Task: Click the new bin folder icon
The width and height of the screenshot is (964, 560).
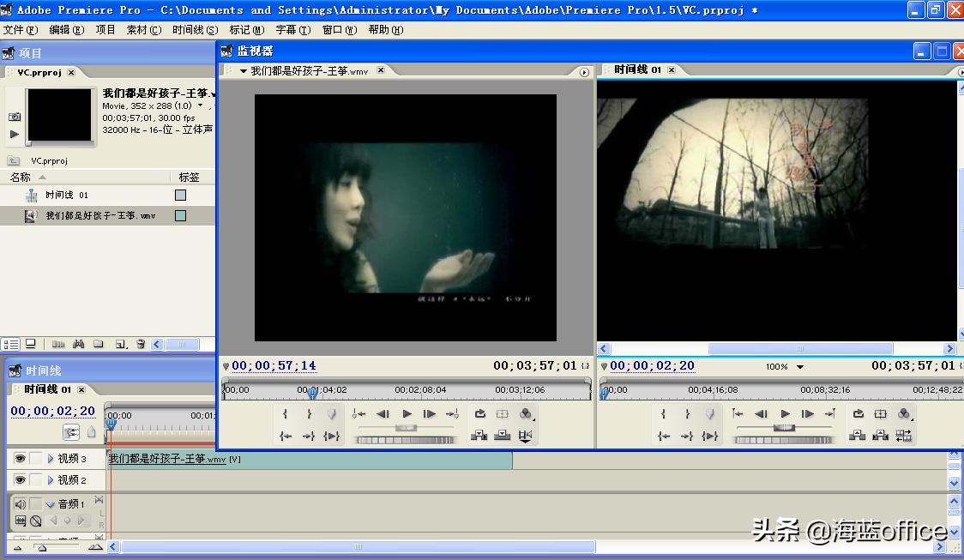Action: coord(99,344)
